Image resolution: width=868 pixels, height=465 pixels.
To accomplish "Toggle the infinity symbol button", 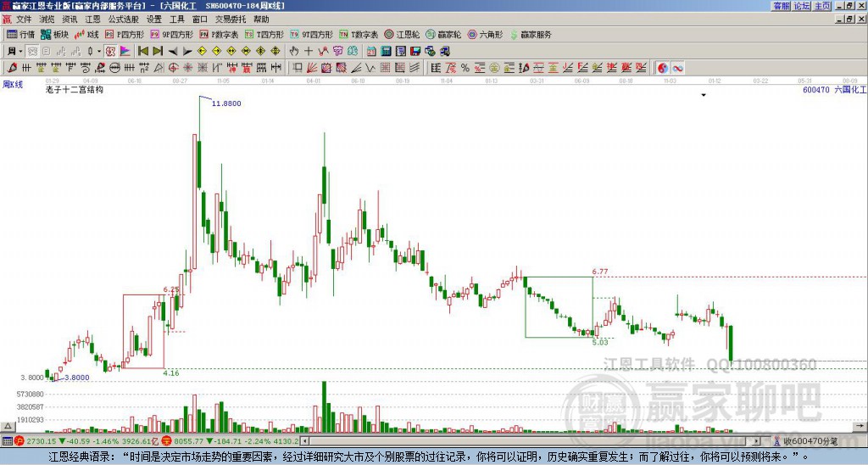I will (x=677, y=68).
